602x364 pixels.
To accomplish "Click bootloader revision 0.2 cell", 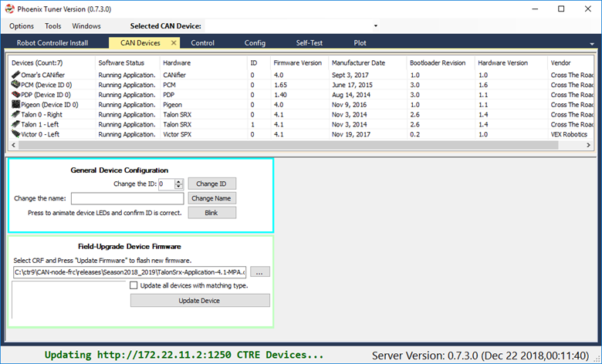I will 414,134.
